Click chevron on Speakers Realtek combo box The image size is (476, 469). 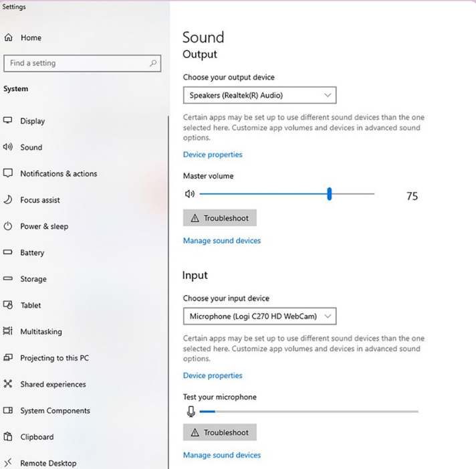coord(328,95)
